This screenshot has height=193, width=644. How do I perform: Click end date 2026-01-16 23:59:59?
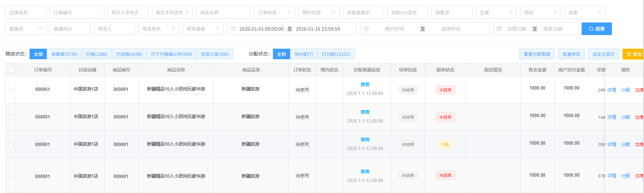tap(318, 29)
